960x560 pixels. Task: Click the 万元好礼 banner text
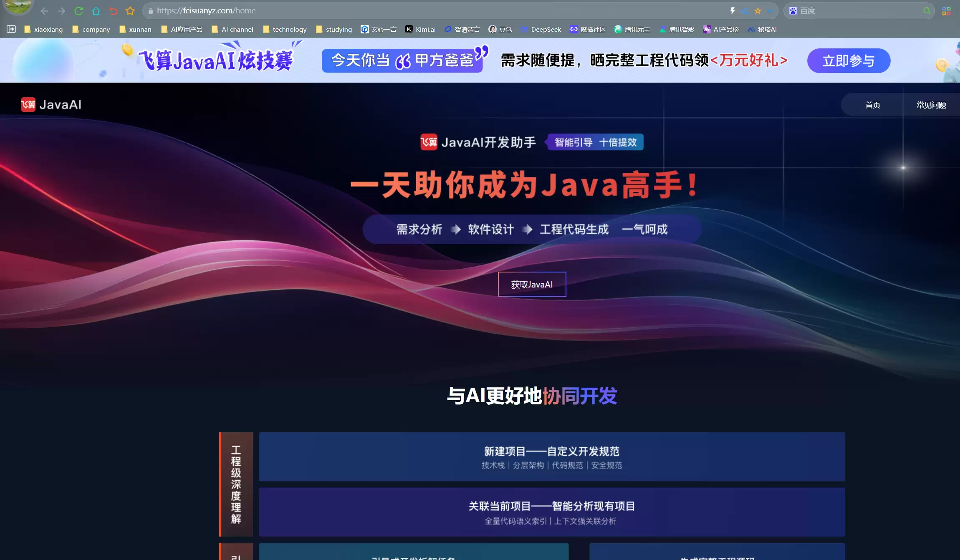pos(749,61)
